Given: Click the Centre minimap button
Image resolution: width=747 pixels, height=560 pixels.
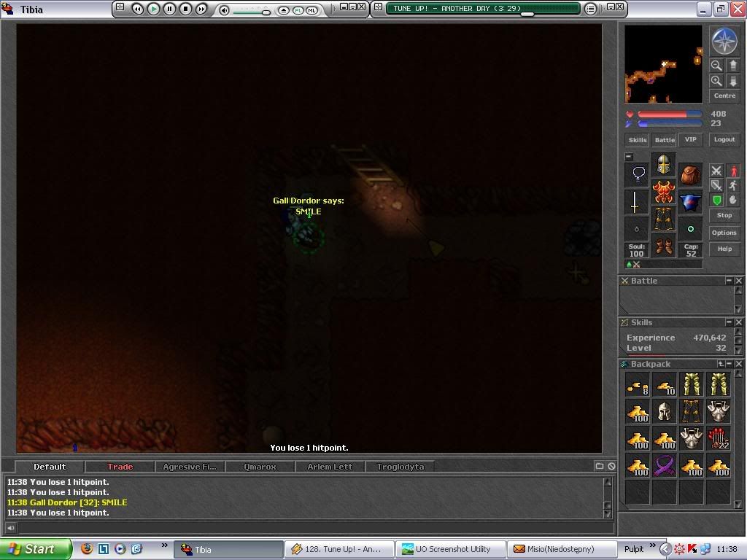Looking at the screenshot, I should [724, 96].
